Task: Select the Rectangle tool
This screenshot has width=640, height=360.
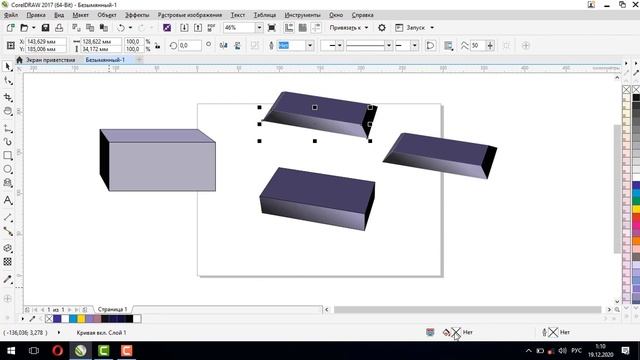Action: (8, 156)
